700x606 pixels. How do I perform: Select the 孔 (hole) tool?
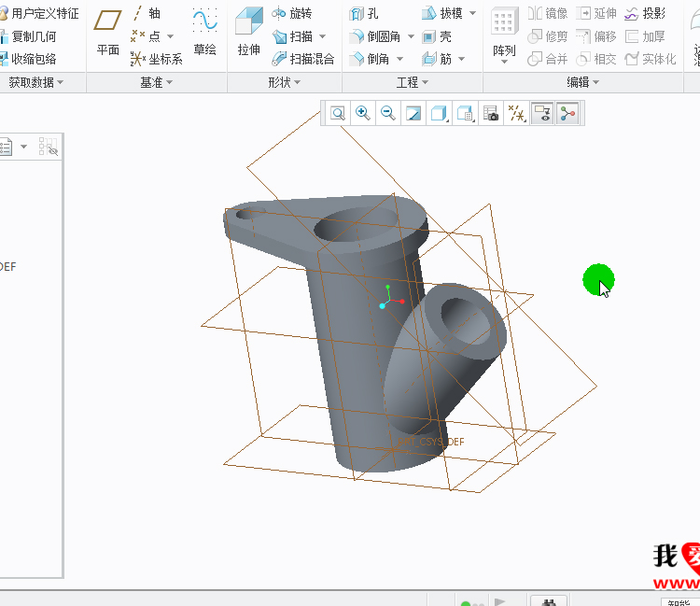tap(364, 13)
